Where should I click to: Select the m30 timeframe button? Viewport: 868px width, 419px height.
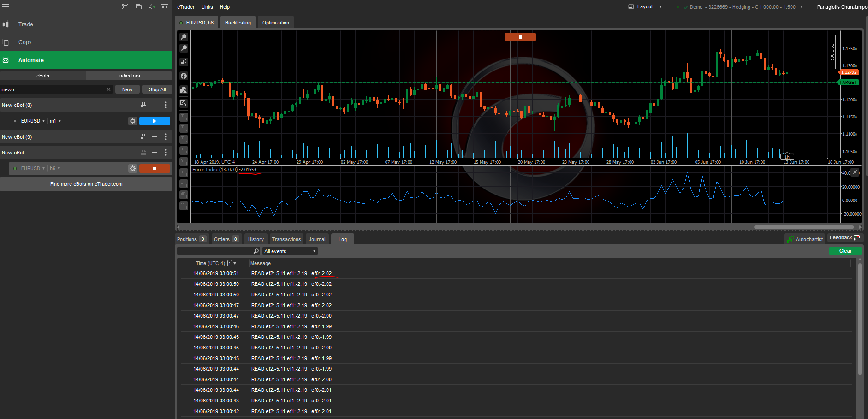(x=184, y=150)
